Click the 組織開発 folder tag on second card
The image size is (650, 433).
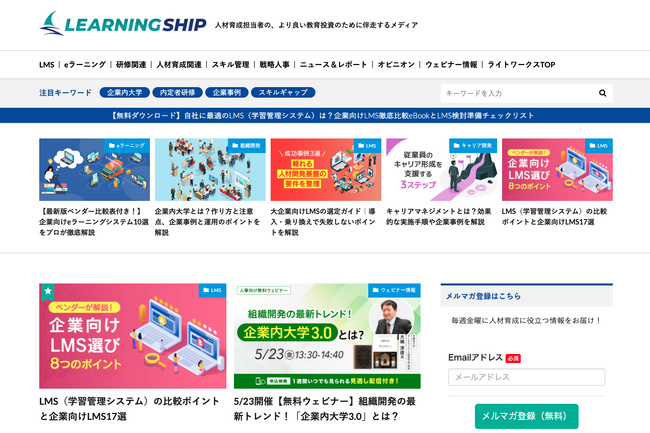click(x=247, y=145)
